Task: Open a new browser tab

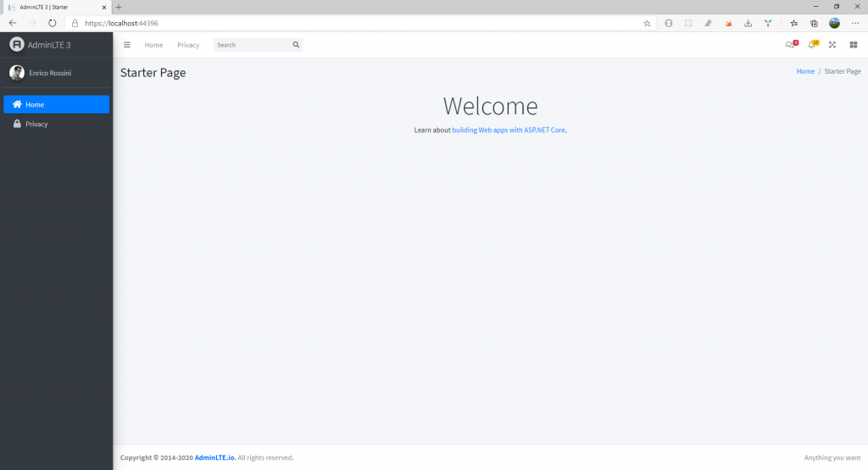Action: tap(119, 7)
